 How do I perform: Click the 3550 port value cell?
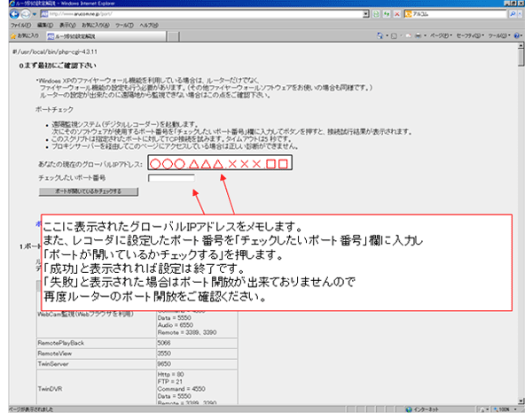click(197, 354)
